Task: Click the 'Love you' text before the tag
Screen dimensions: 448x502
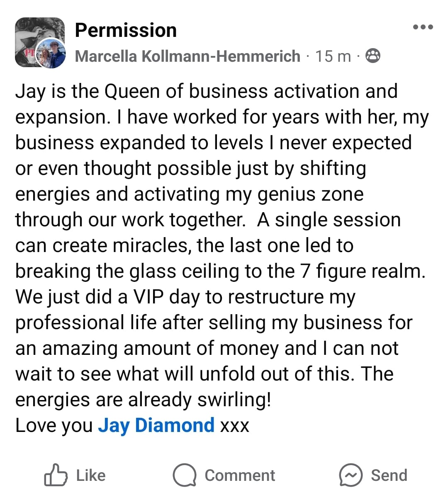Action: click(54, 425)
